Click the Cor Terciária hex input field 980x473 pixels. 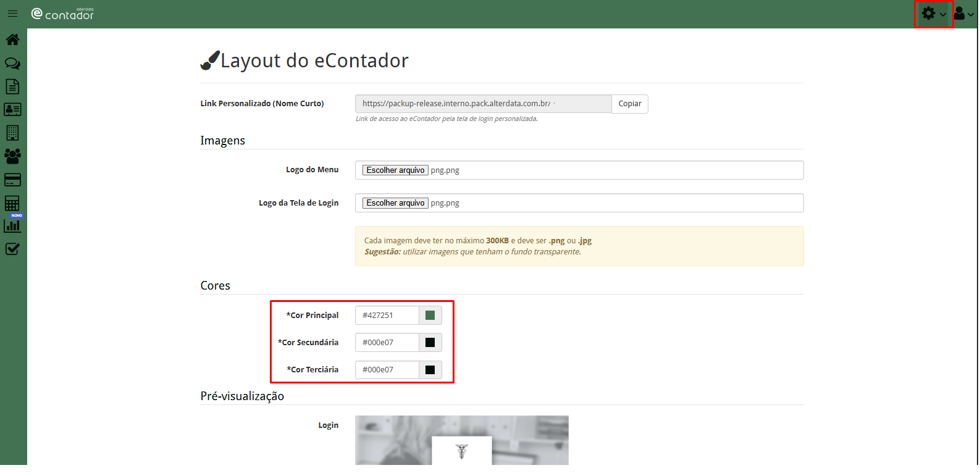(x=387, y=370)
